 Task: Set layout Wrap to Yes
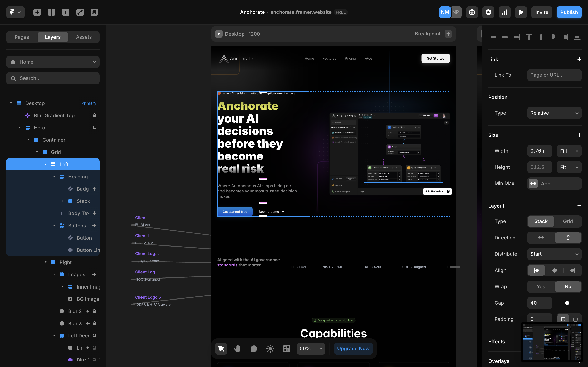pos(541,286)
